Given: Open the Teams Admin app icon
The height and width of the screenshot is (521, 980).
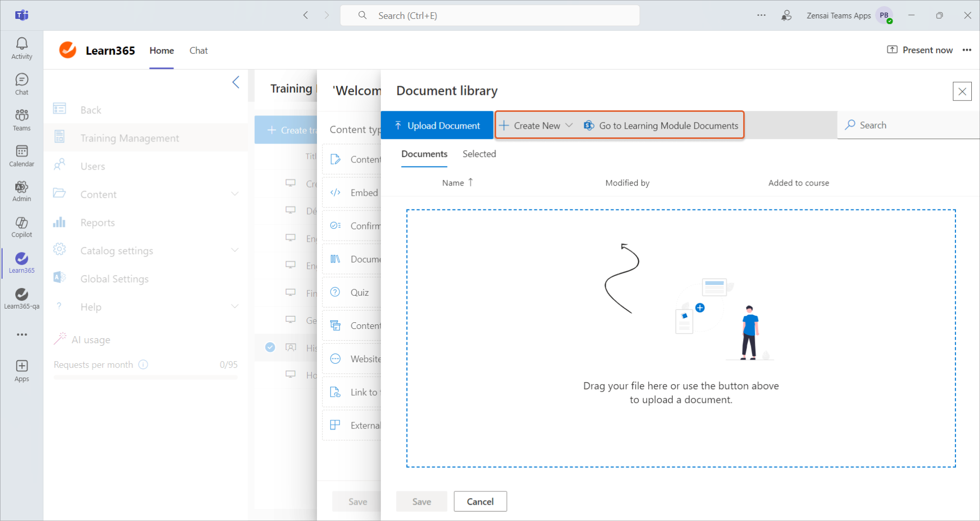Looking at the screenshot, I should click(x=21, y=191).
